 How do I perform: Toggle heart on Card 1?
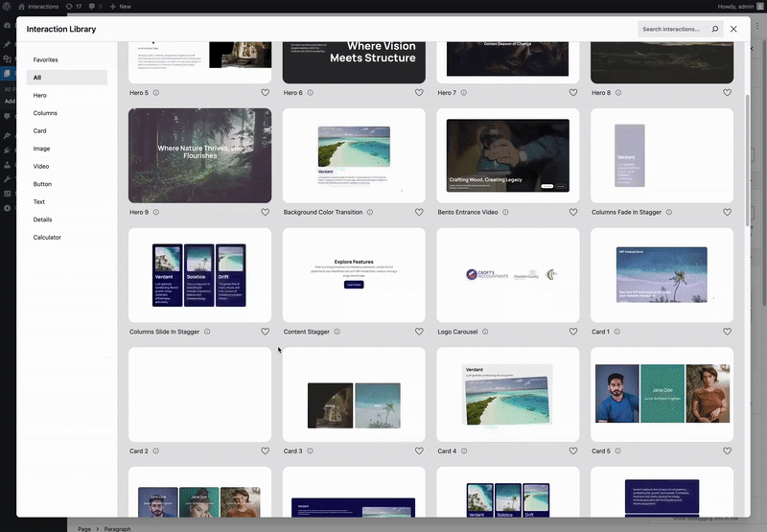[x=728, y=332]
